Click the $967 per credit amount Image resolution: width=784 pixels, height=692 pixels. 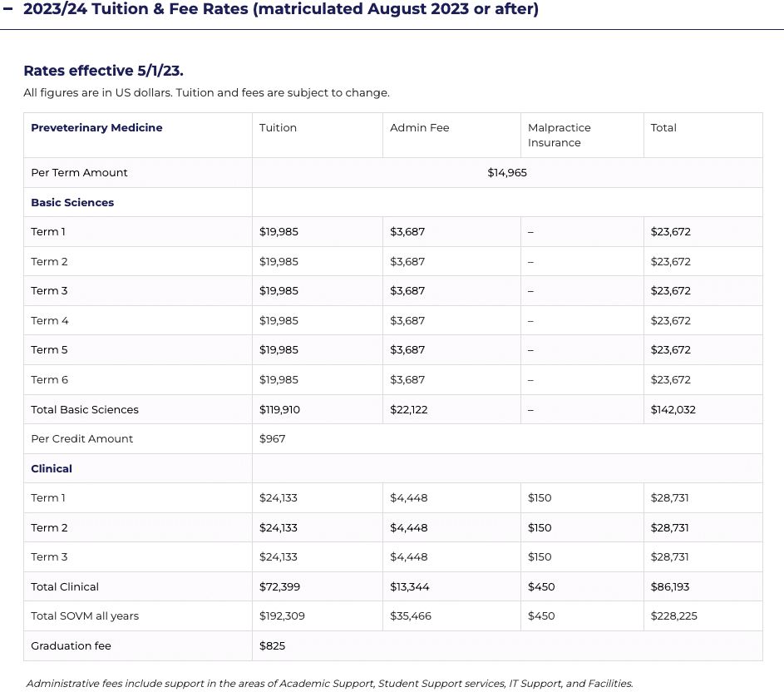[273, 439]
